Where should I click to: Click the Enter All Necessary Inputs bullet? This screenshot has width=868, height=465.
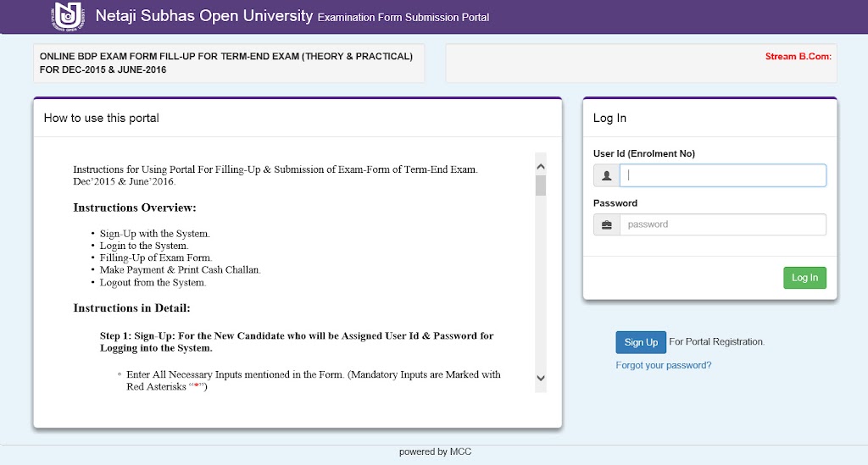pos(314,380)
